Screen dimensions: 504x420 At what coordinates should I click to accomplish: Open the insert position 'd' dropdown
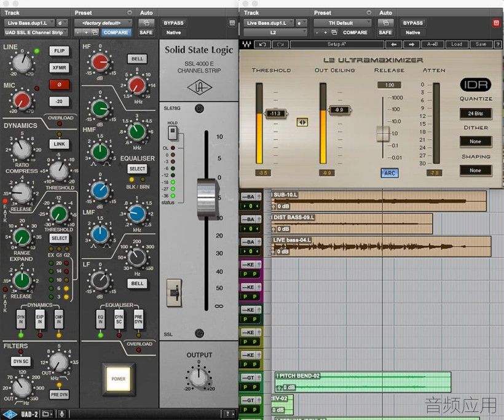pos(62,23)
